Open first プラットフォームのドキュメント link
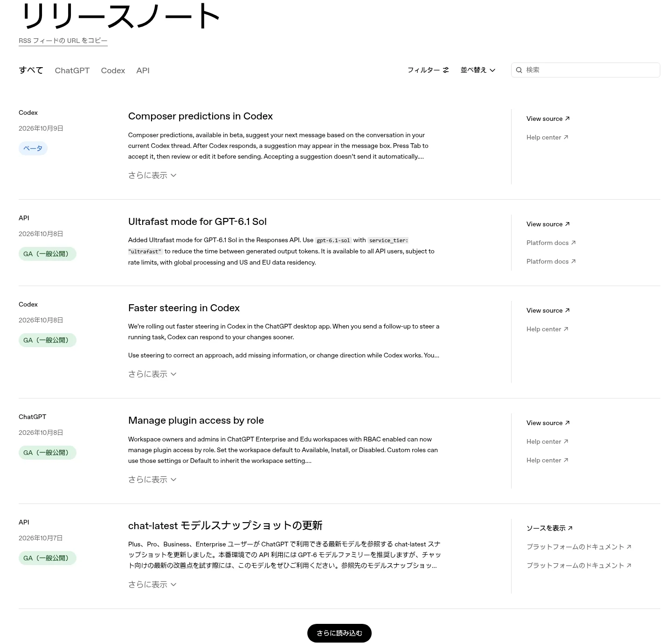 pos(579,547)
